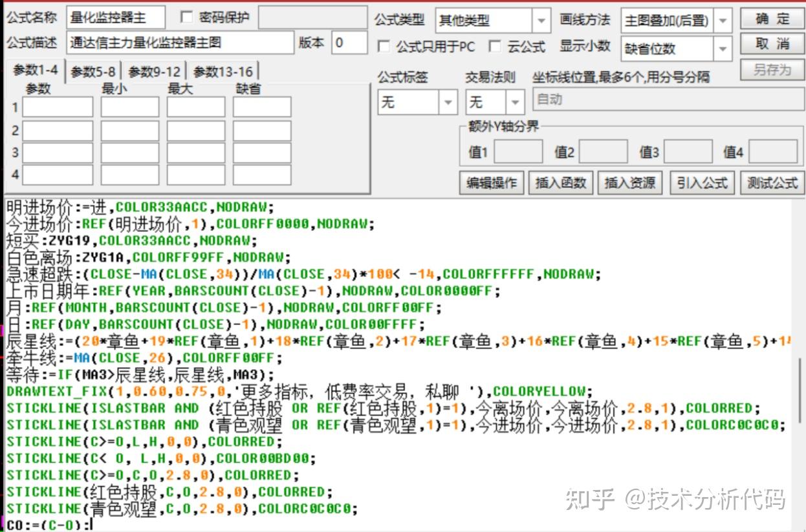Click the 值1 input field

pyautogui.click(x=518, y=152)
